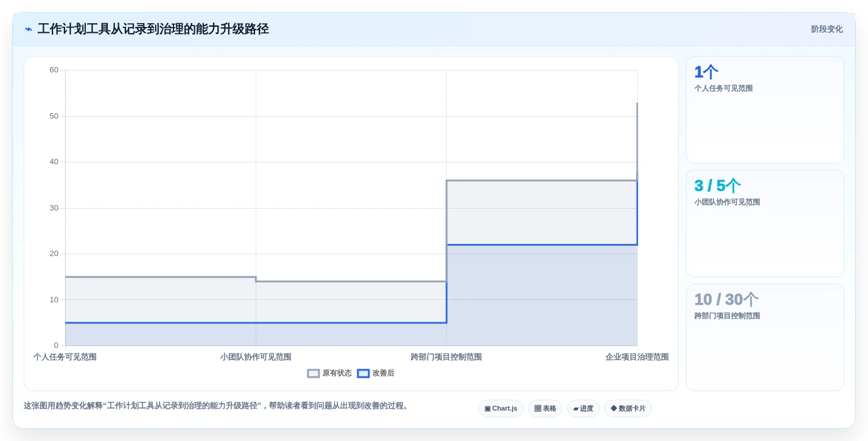Click the x-axis label 企业项目治理范围
868x441 pixels.
[x=637, y=357]
